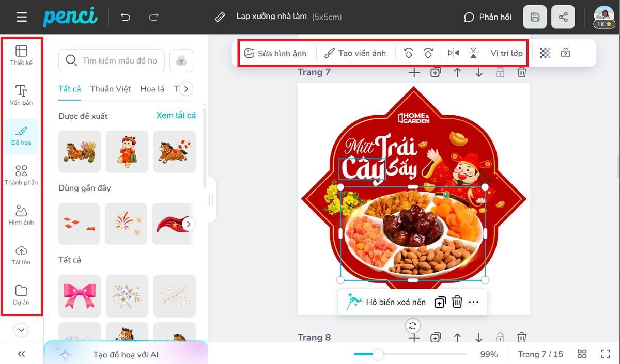620x364 pixels.
Task: Open the hamburger main menu
Action: pos(21,17)
